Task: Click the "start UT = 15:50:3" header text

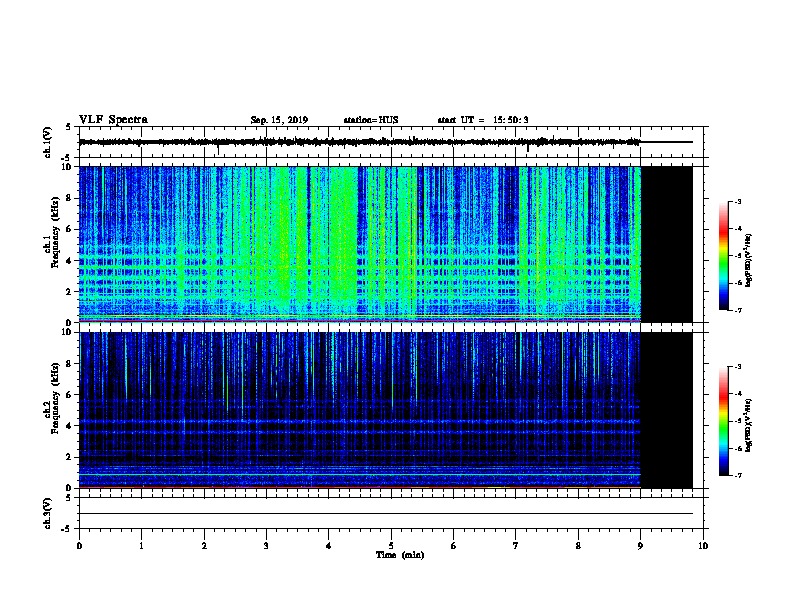Action: point(483,120)
